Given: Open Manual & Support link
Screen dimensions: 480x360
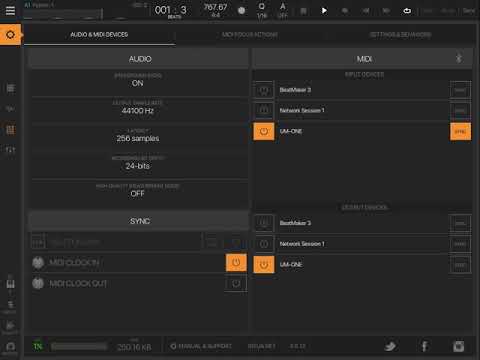Looking at the screenshot, I should pos(201,346).
